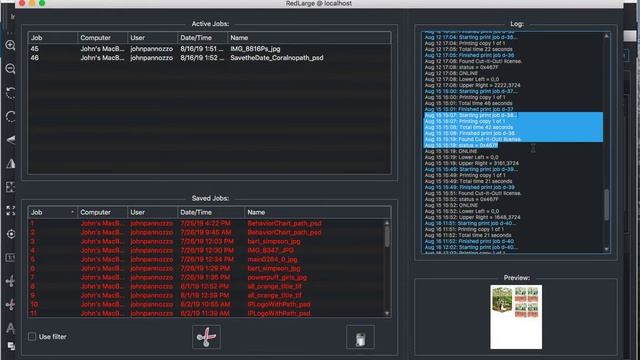Click Log panel scroll down arrow

(x=606, y=249)
